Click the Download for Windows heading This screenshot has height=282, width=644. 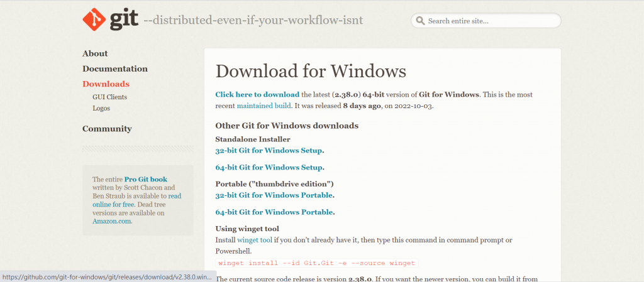click(x=311, y=72)
